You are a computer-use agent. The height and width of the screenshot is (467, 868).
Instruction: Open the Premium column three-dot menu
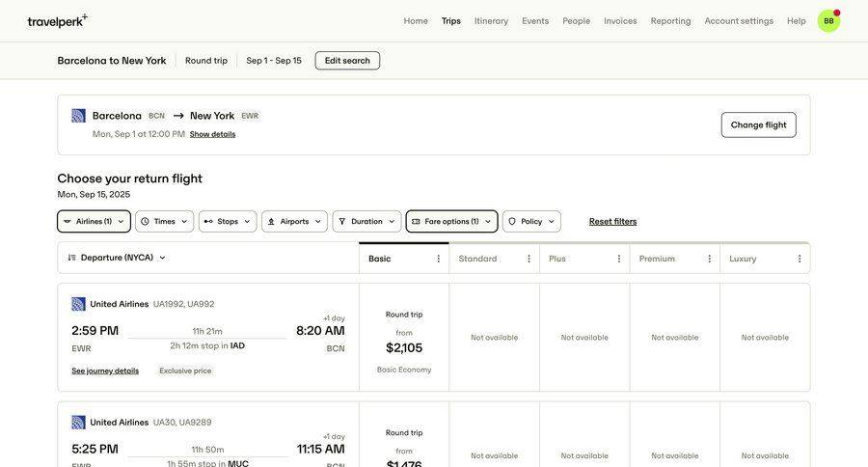pyautogui.click(x=710, y=259)
